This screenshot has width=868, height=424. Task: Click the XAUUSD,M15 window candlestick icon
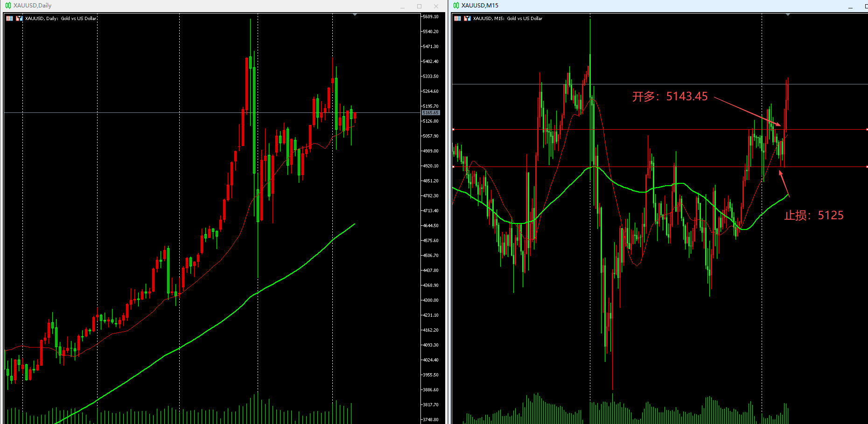(x=456, y=6)
